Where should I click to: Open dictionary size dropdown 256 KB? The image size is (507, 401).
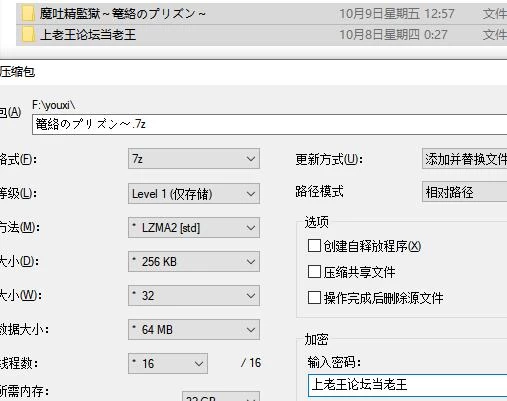194,262
